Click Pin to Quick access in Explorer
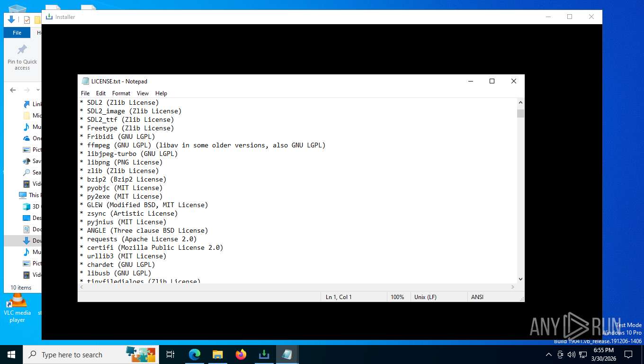The width and height of the screenshot is (644, 364). coord(22,58)
